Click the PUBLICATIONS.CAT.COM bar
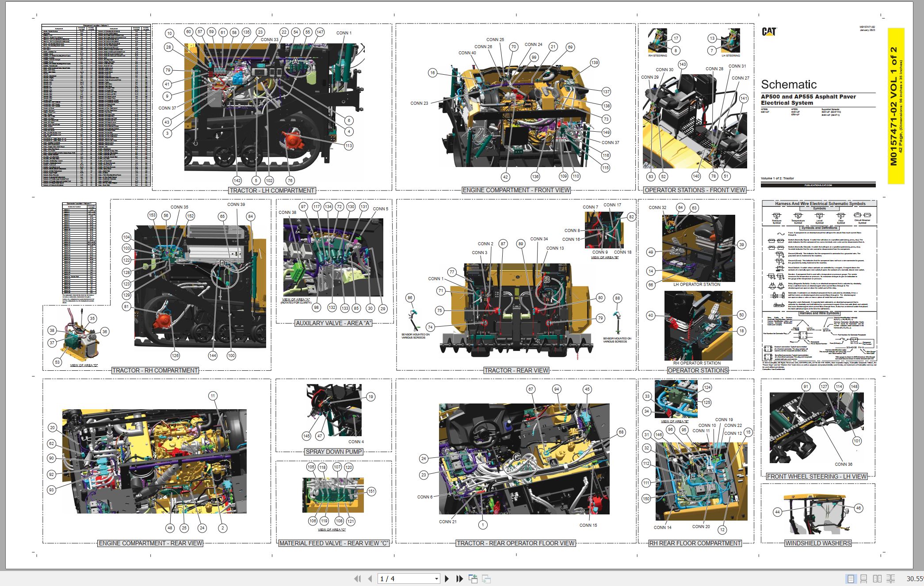 click(x=818, y=185)
